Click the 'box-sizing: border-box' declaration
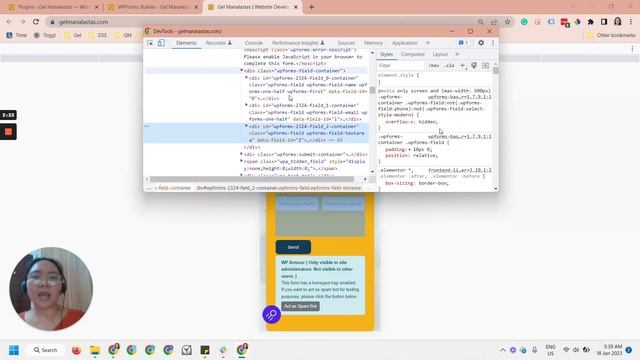The image size is (640, 360). point(417,183)
